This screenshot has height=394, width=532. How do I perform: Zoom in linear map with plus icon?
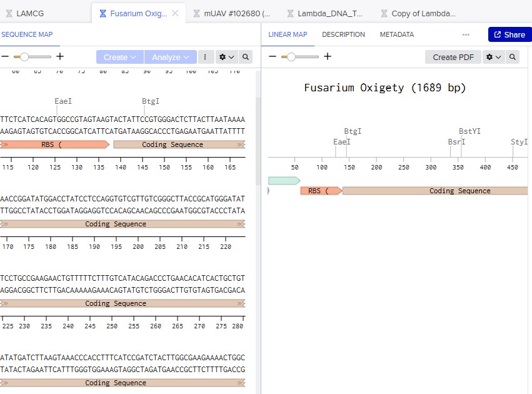pyautogui.click(x=328, y=57)
